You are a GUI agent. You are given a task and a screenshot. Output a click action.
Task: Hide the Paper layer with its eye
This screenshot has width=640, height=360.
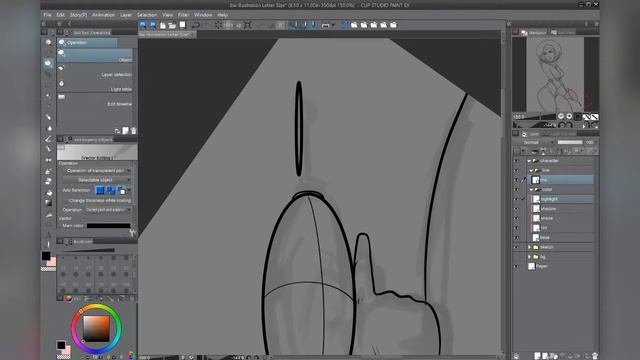(x=516, y=267)
